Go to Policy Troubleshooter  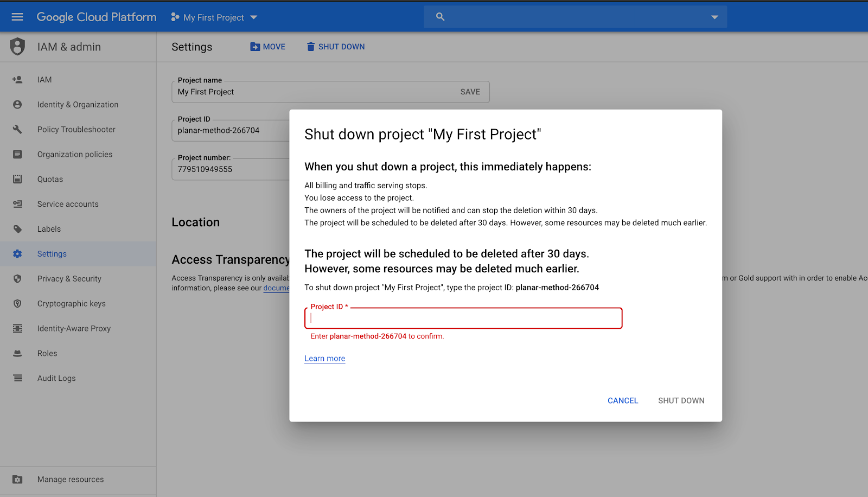click(x=78, y=130)
